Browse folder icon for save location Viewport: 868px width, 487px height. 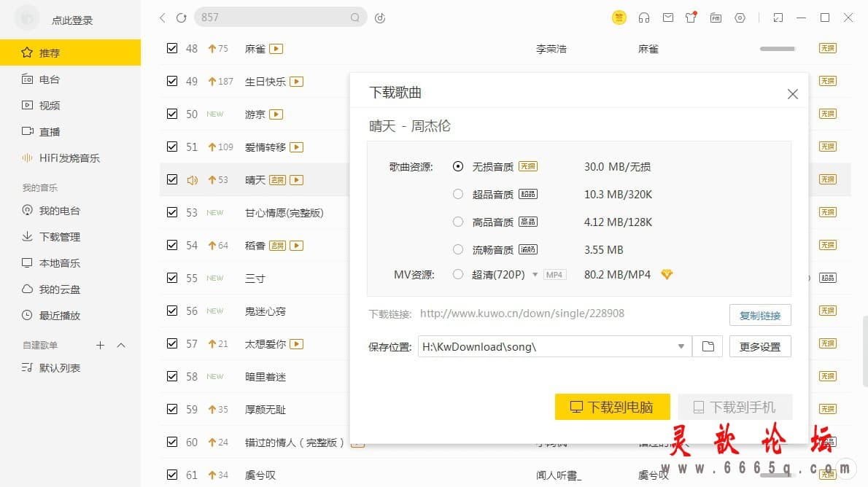tap(708, 346)
